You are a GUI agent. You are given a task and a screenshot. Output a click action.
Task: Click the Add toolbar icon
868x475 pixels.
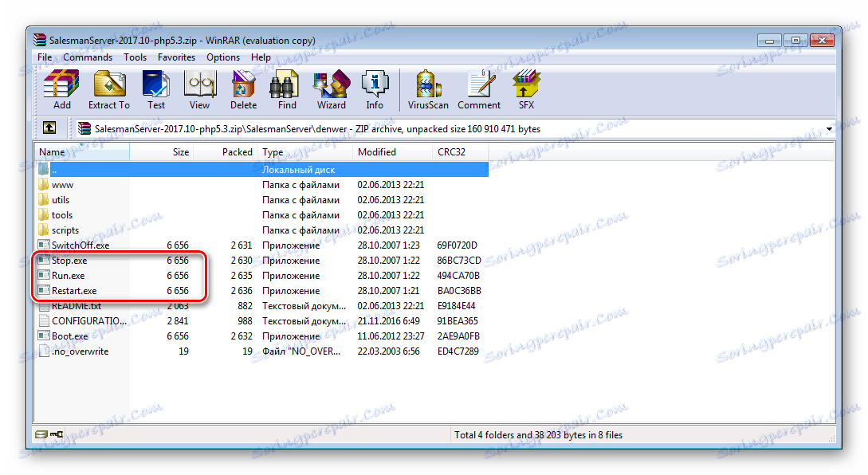(x=61, y=89)
